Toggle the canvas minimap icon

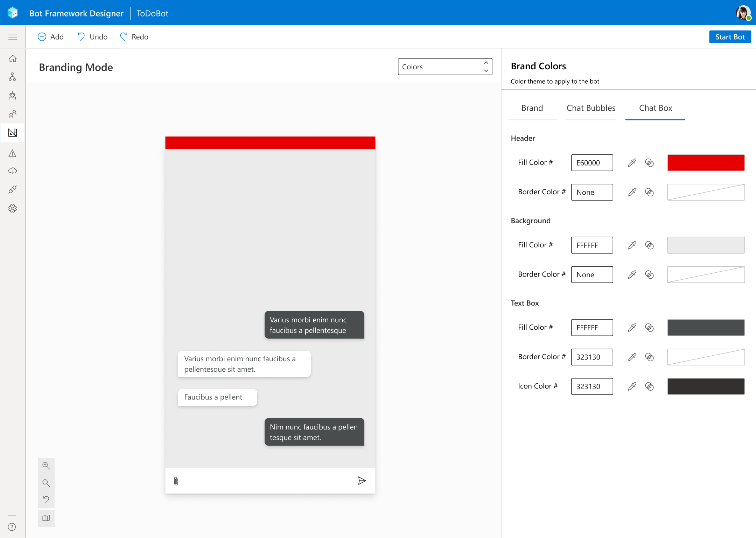pos(46,518)
